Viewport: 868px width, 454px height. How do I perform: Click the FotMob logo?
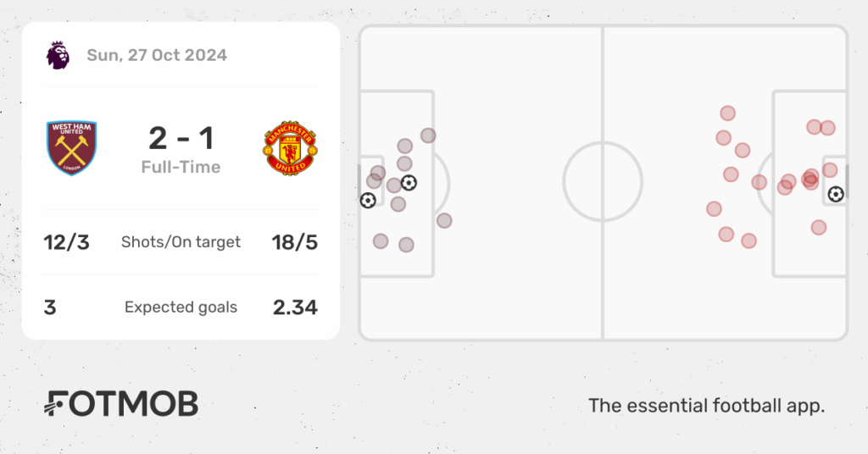point(120,404)
